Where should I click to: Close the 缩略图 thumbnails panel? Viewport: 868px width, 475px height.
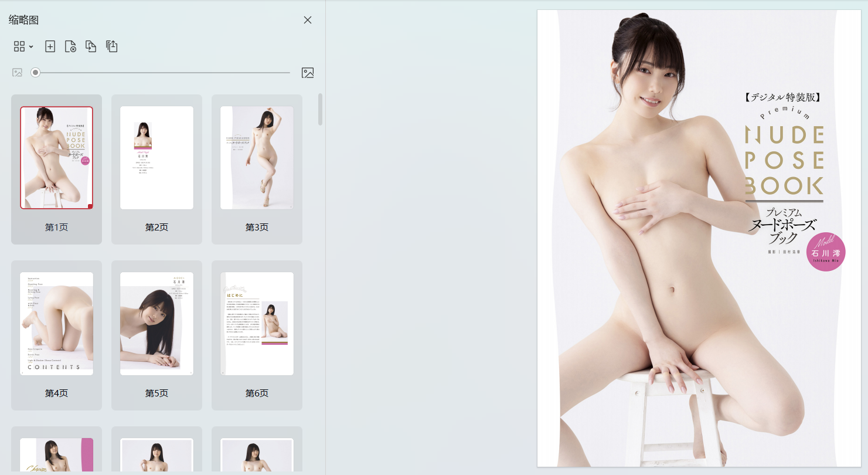[x=308, y=20]
